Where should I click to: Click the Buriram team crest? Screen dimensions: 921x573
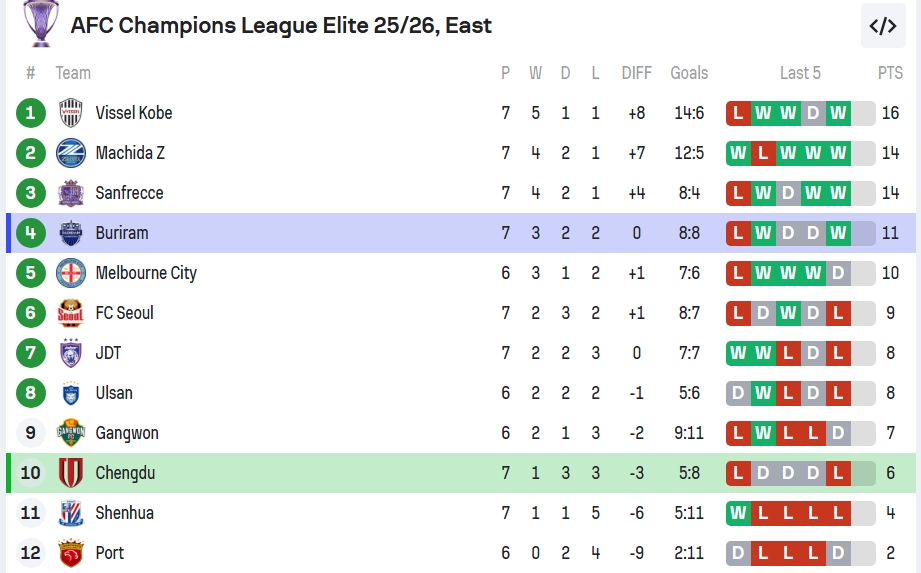(x=71, y=233)
